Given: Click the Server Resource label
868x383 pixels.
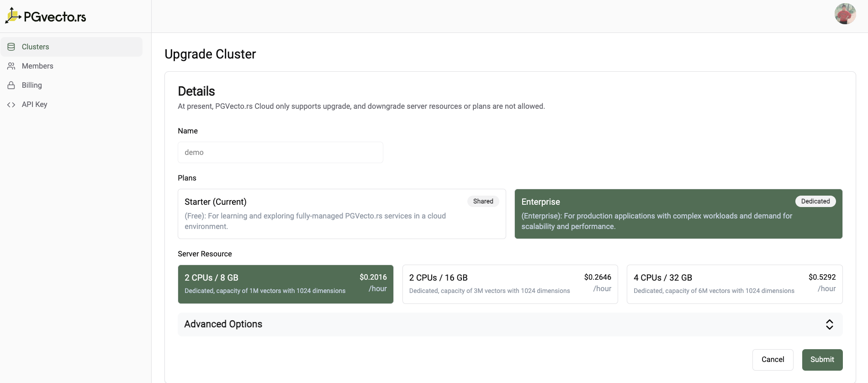Looking at the screenshot, I should pyautogui.click(x=205, y=254).
